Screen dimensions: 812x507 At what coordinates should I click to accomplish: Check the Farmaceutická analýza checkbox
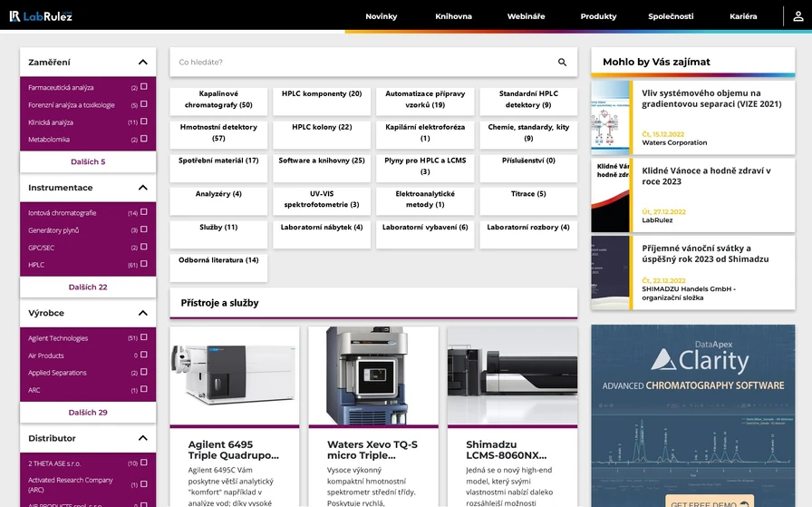144,87
